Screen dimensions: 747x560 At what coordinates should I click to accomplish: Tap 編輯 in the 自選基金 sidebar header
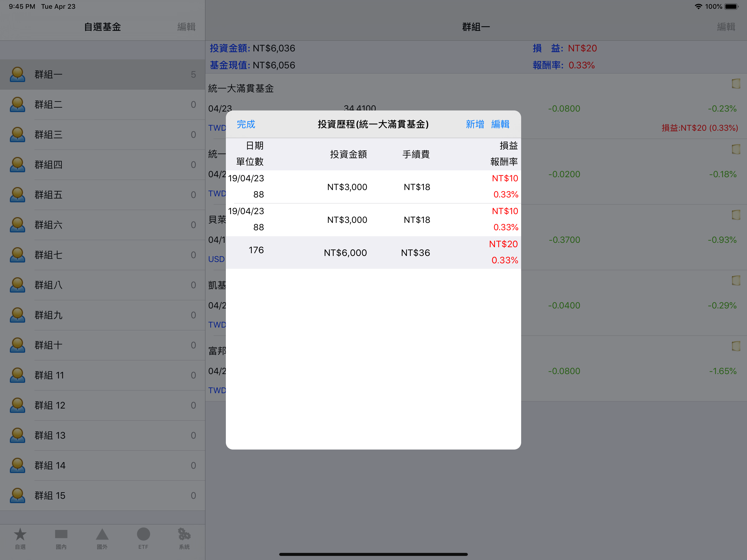point(186,27)
